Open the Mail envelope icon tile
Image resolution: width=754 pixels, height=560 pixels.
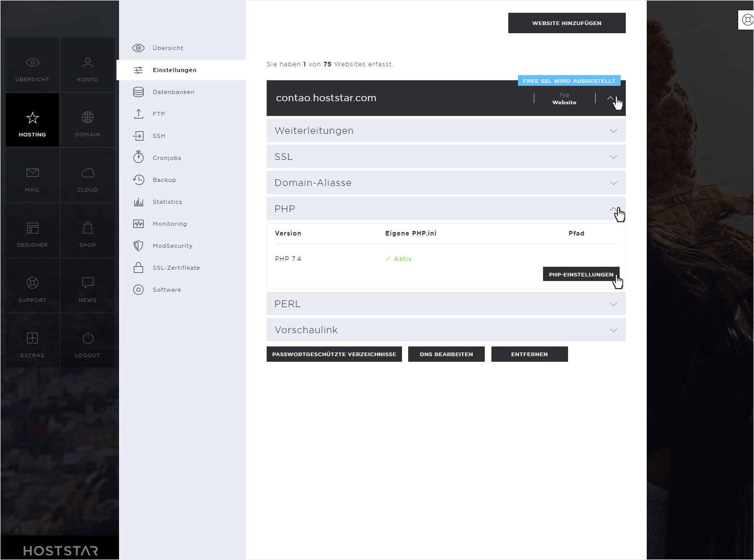click(32, 175)
